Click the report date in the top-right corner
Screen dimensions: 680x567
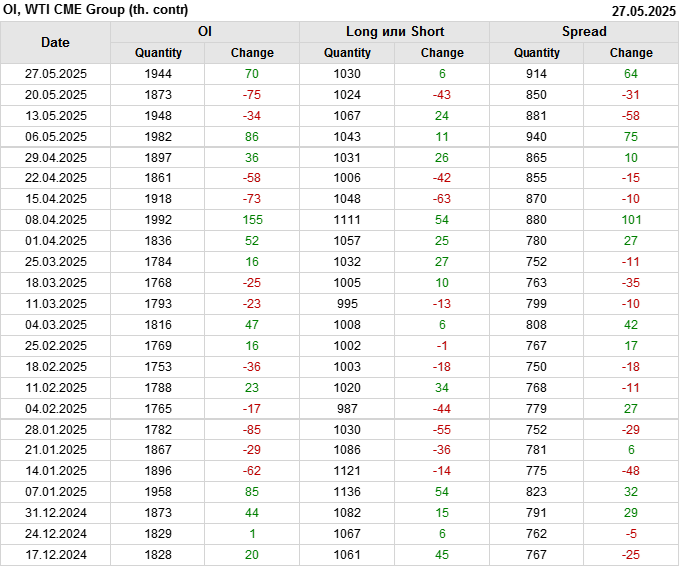[x=644, y=11]
